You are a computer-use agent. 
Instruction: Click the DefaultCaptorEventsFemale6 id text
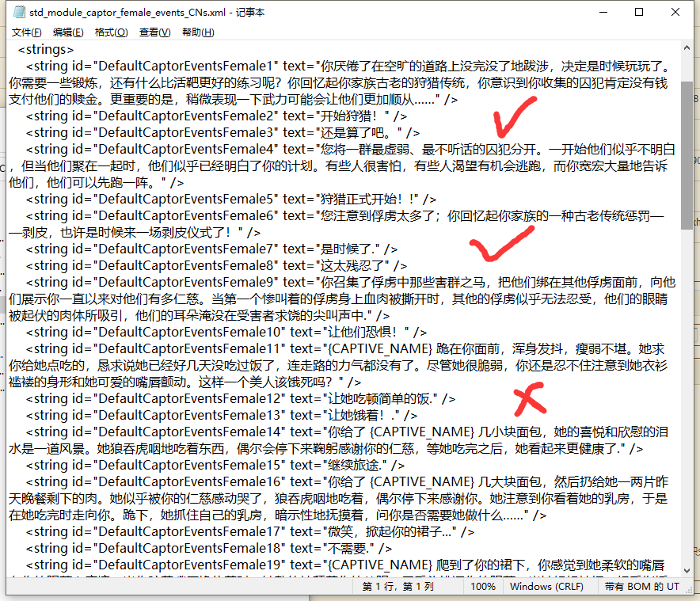coord(185,215)
